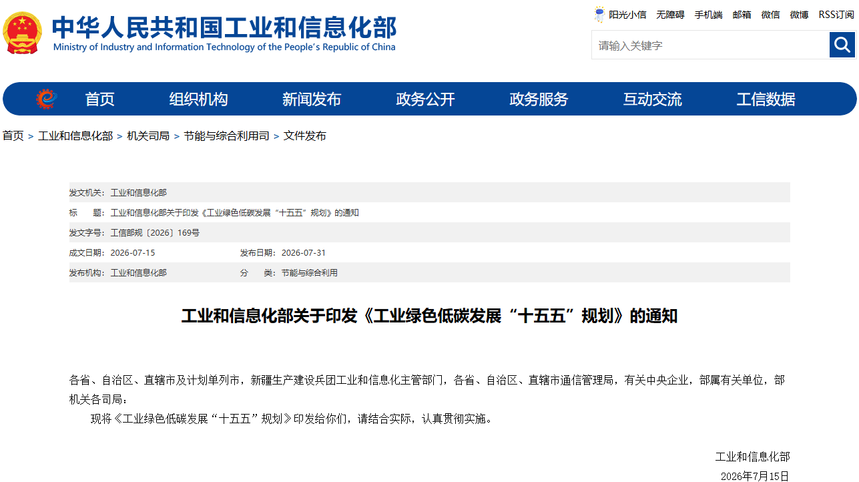
Task: Click 文件发布 breadcrumb link
Action: (305, 136)
